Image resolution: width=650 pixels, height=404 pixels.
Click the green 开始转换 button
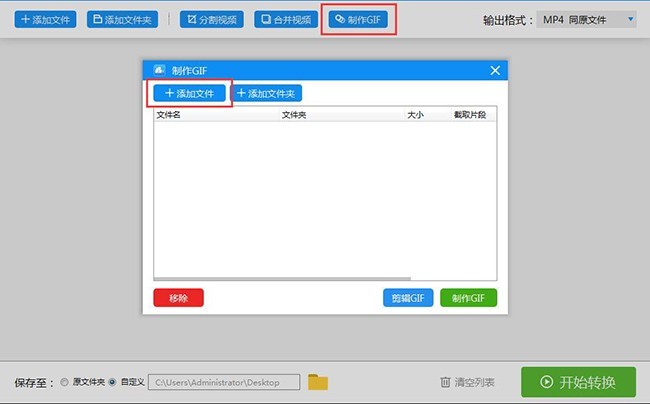coord(578,382)
